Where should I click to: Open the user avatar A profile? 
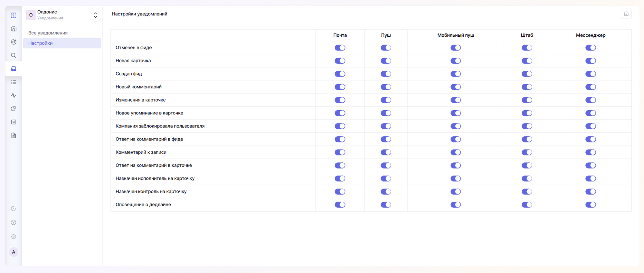14,252
